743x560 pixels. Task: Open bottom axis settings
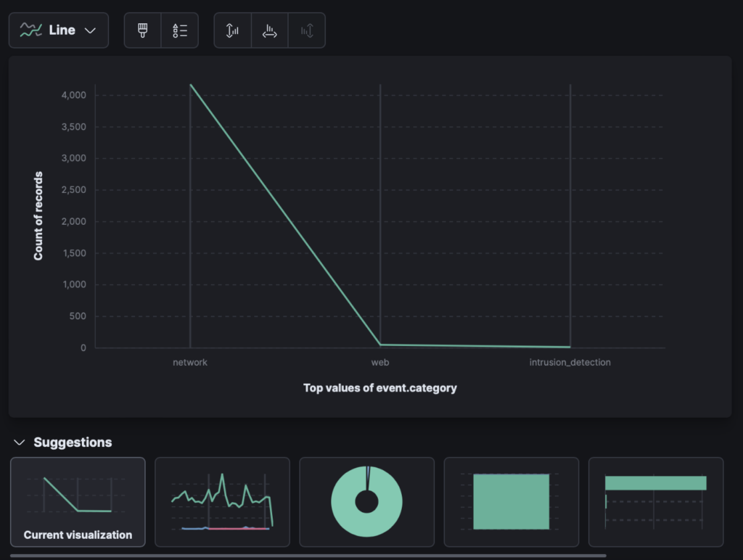click(270, 30)
